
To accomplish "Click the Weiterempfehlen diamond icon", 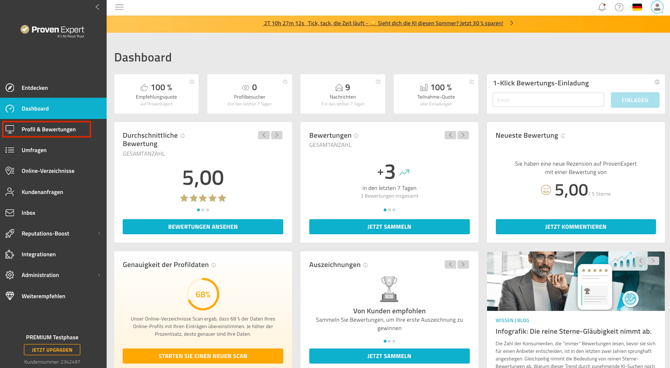I will (x=10, y=296).
